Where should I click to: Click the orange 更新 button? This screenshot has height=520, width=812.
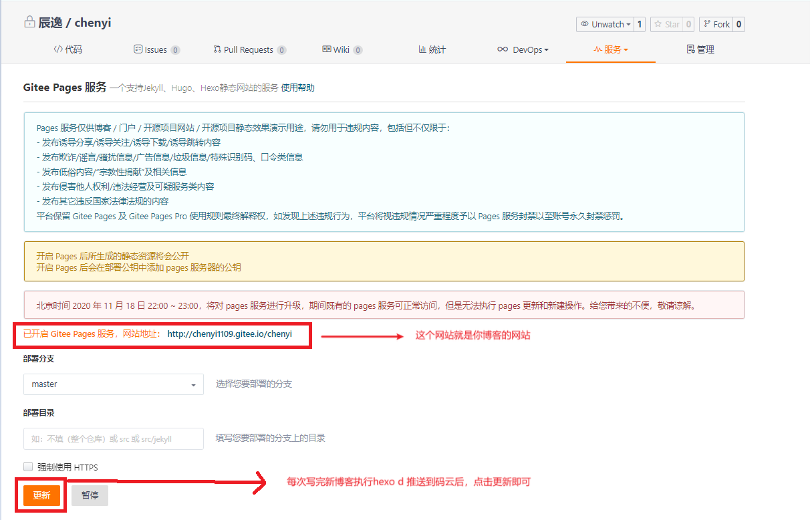tap(41, 495)
